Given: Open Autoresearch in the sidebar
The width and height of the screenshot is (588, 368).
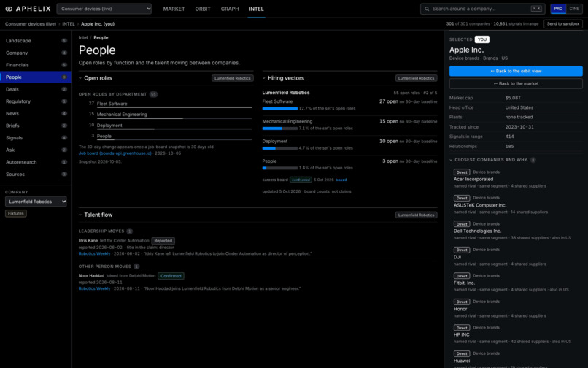Looking at the screenshot, I should click(36, 162).
